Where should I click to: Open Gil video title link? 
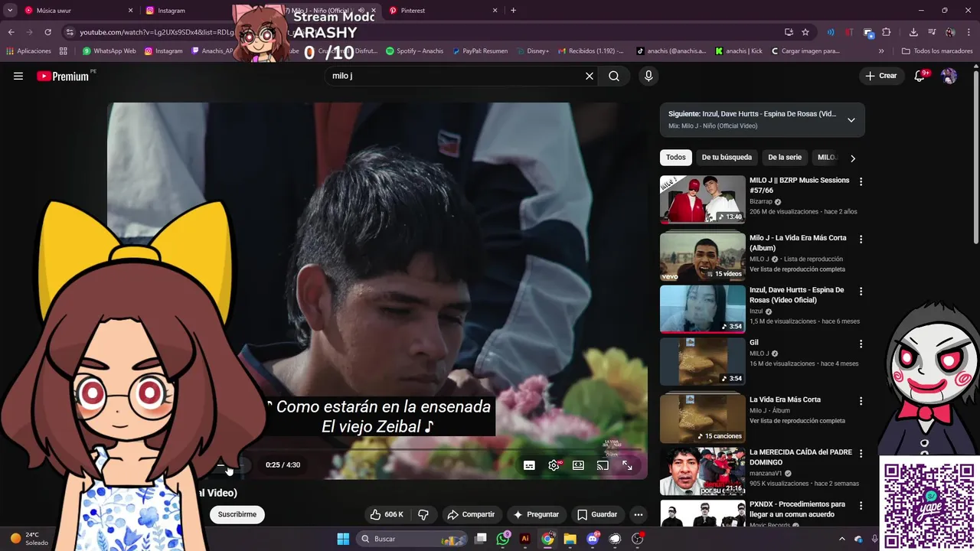click(x=754, y=343)
